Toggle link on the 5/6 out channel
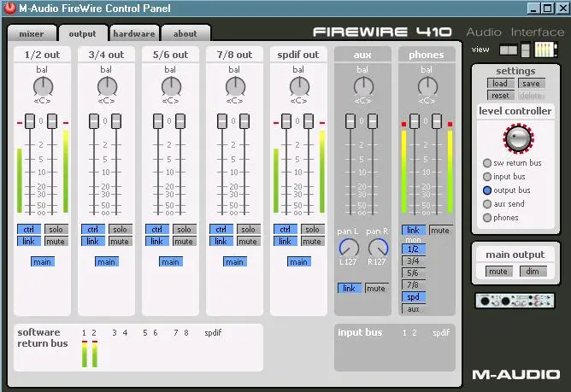 click(157, 242)
